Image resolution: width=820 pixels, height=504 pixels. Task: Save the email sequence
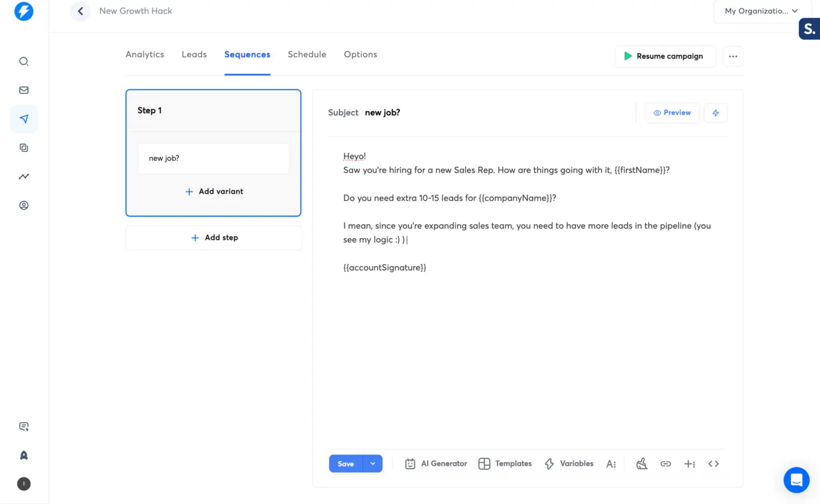[346, 464]
